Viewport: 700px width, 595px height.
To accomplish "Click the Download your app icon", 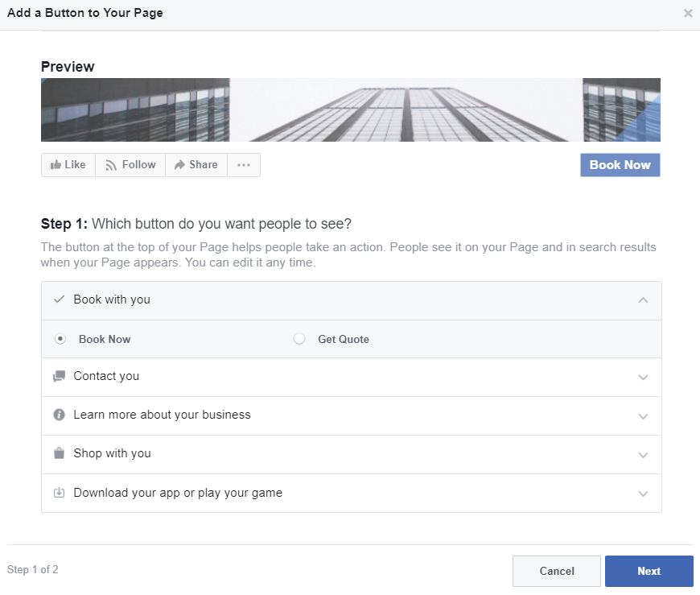I will (x=59, y=493).
